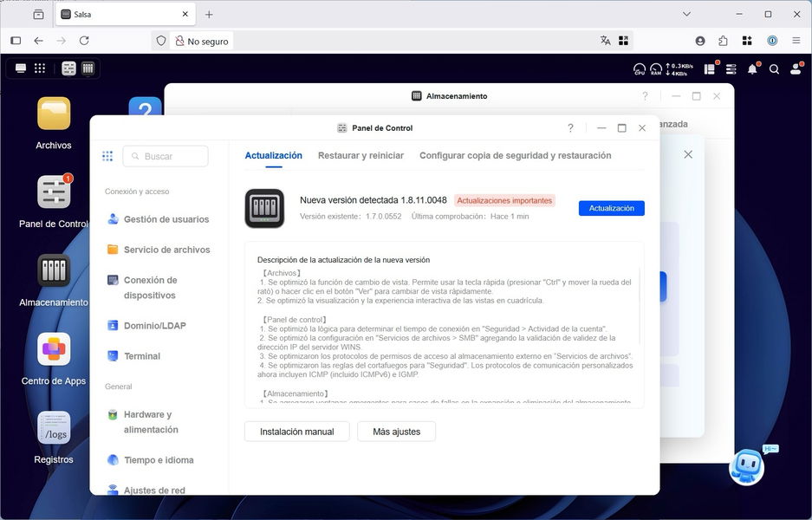Open the Almacenamiento desktop icon

[54, 270]
